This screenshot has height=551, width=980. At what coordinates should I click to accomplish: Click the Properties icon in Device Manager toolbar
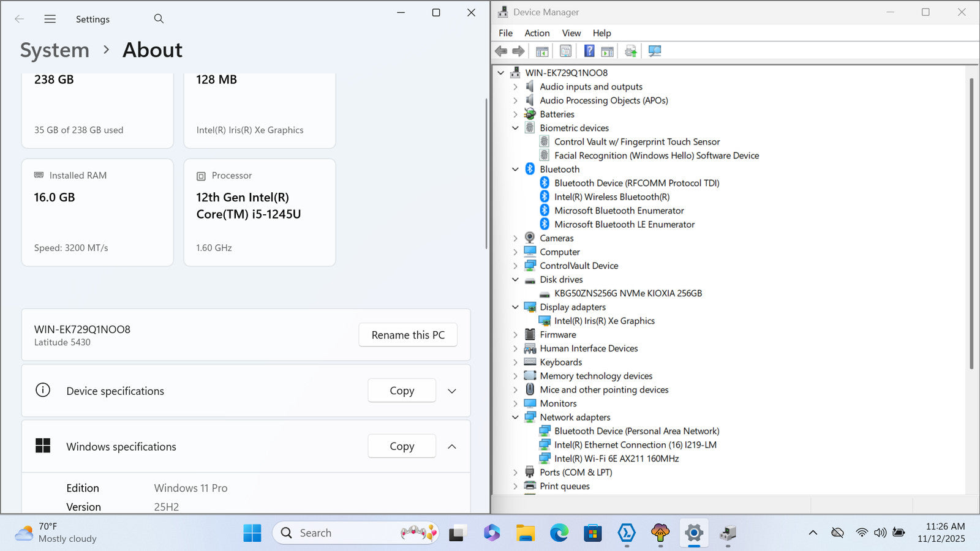coord(565,51)
